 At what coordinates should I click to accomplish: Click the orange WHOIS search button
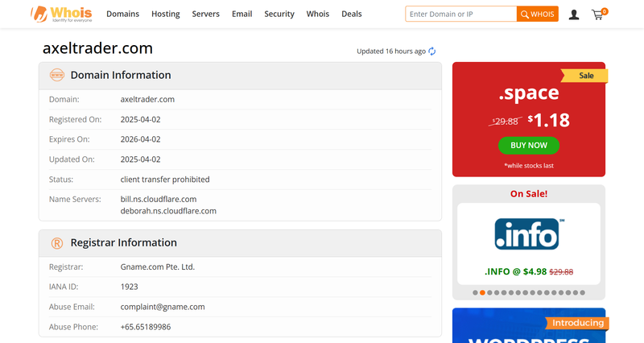pos(537,14)
